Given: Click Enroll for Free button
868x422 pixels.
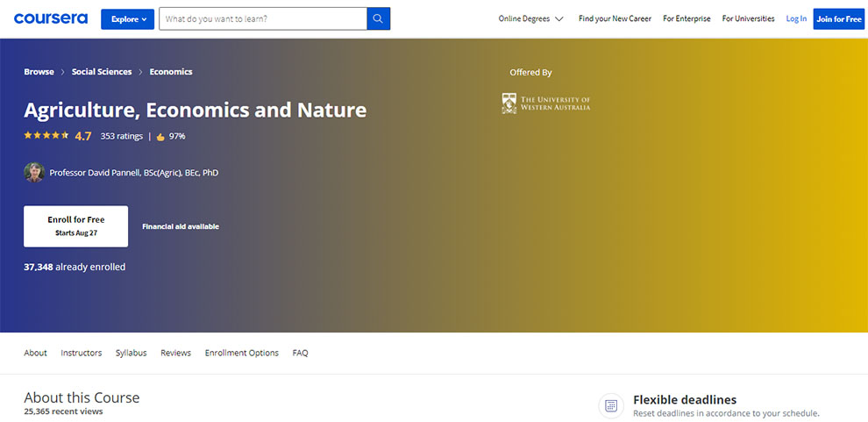Looking at the screenshot, I should (x=75, y=226).
